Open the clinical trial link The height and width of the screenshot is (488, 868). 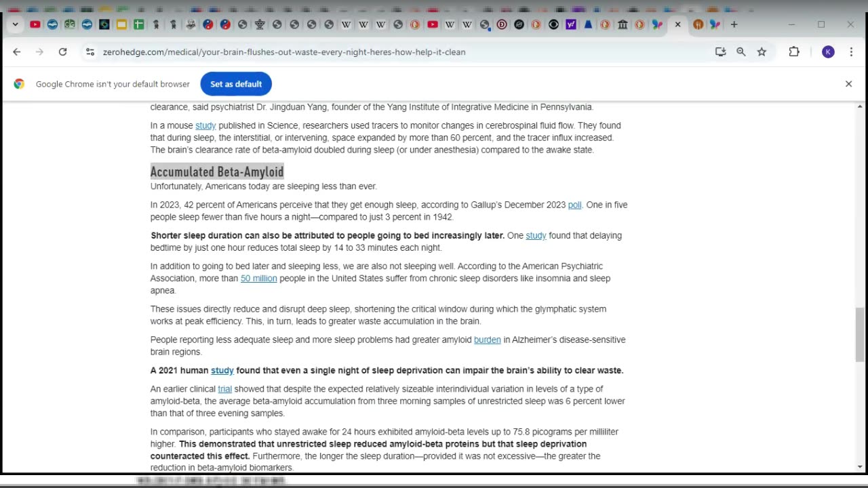[x=224, y=389]
